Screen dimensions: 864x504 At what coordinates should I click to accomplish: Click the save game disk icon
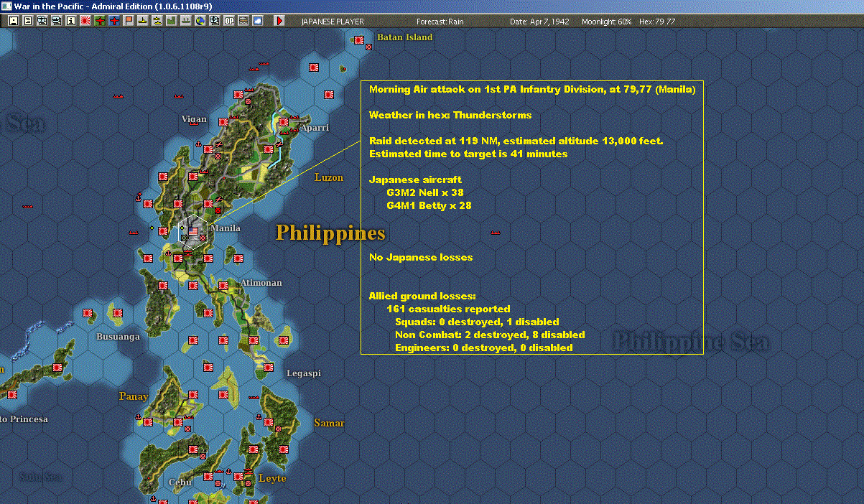point(13,21)
